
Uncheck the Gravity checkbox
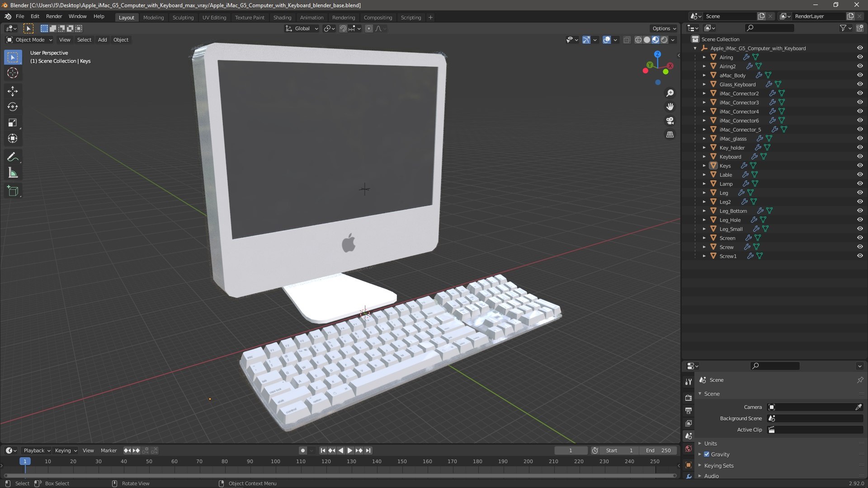coord(707,455)
